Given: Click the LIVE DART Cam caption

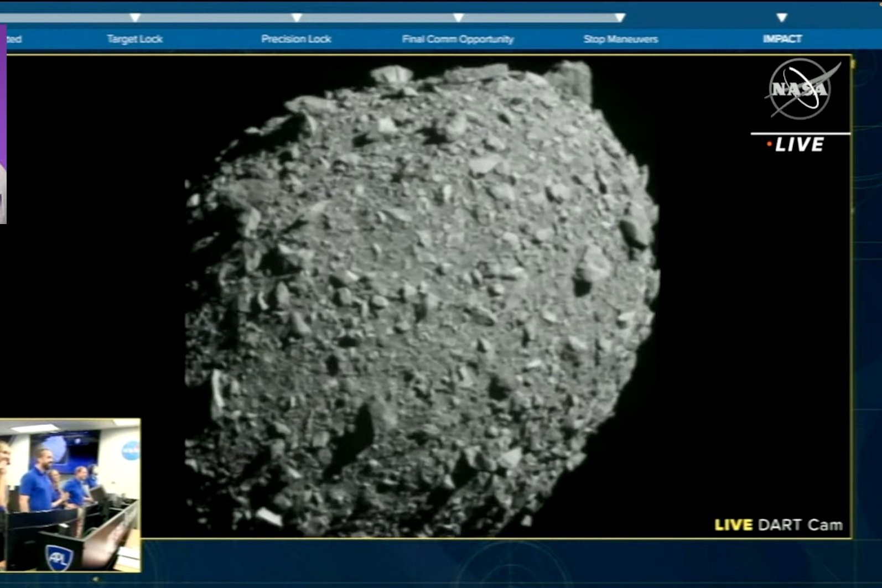Looking at the screenshot, I should (778, 525).
